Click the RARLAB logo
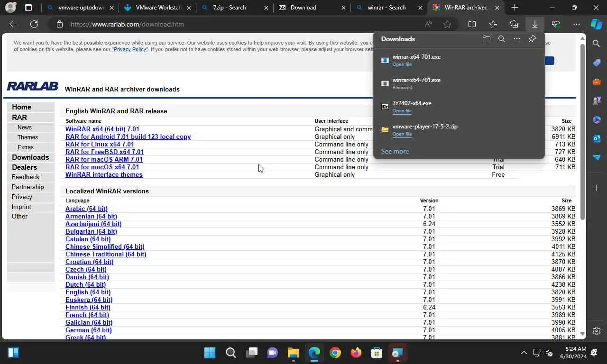 tap(32, 86)
